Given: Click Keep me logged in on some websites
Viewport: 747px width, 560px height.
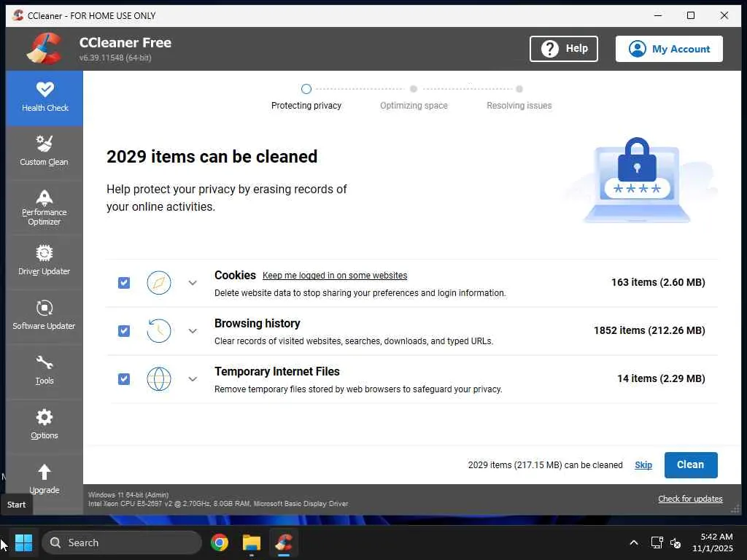Looking at the screenshot, I should [335, 276].
